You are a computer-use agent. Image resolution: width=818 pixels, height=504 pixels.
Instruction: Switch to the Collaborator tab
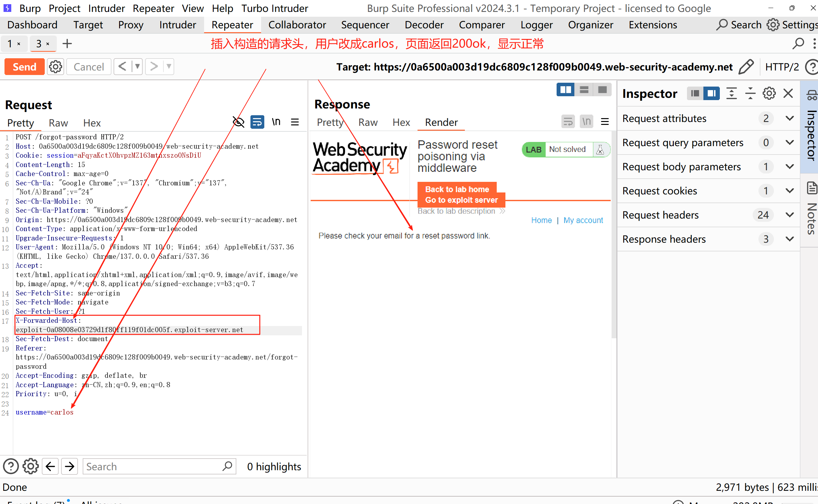tap(297, 25)
